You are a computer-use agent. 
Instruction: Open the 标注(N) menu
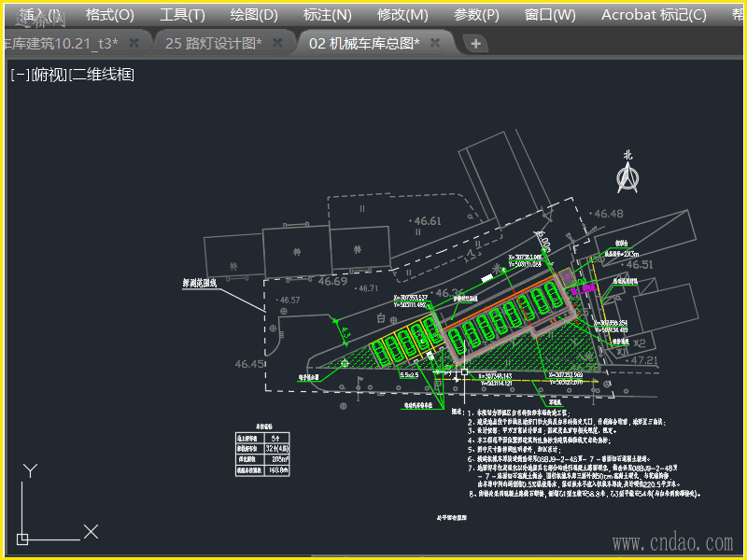click(x=328, y=15)
